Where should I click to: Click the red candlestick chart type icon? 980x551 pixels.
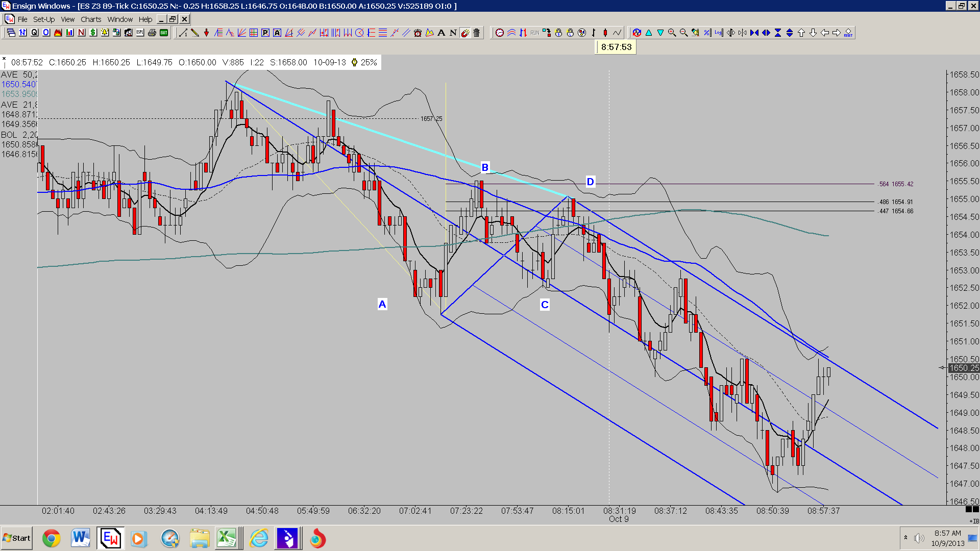[x=605, y=33]
